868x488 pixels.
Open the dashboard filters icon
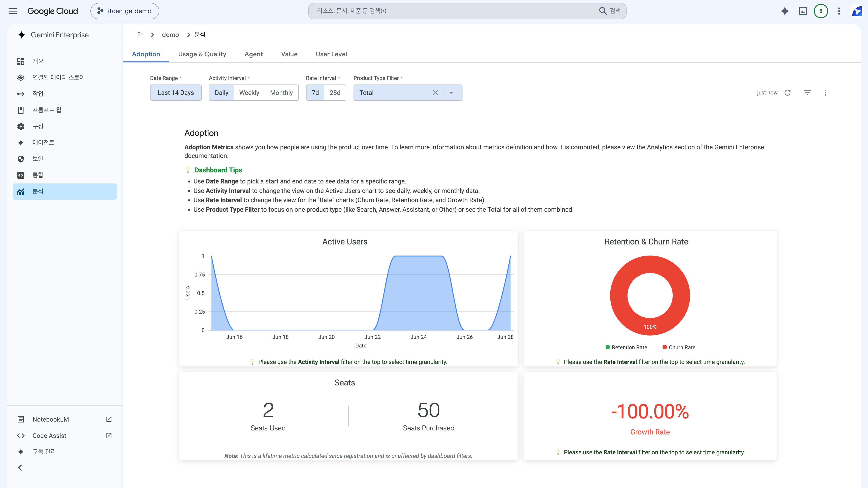[x=807, y=93]
